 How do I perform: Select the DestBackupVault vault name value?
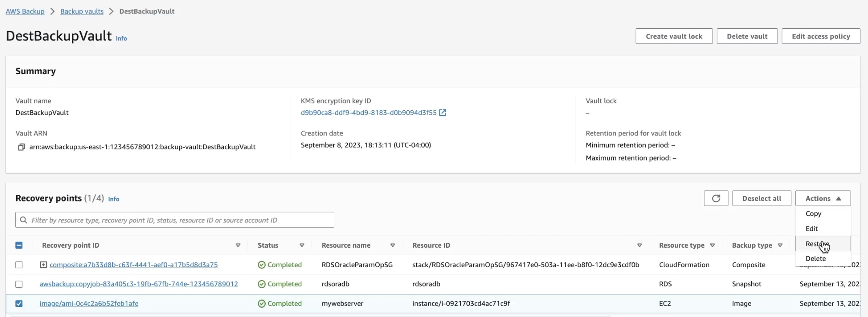(42, 113)
